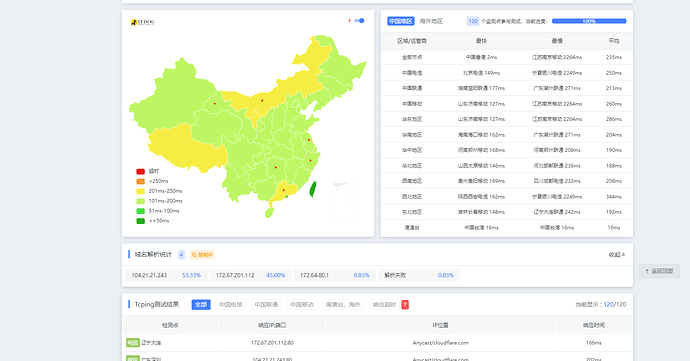Click the Hainan island on the map

pos(269,213)
